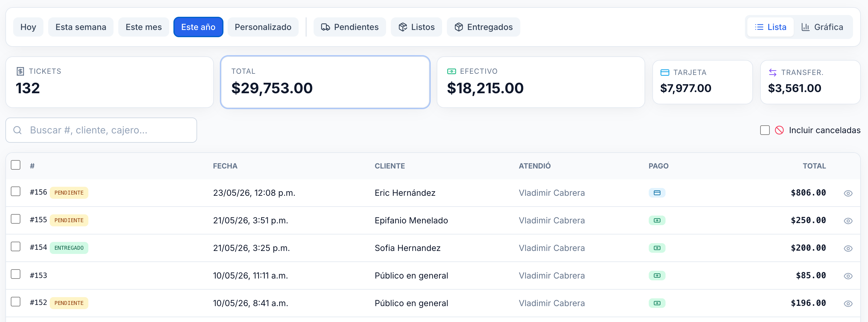View details of ticket #155 via eye icon
The height and width of the screenshot is (322, 868).
pos(848,221)
